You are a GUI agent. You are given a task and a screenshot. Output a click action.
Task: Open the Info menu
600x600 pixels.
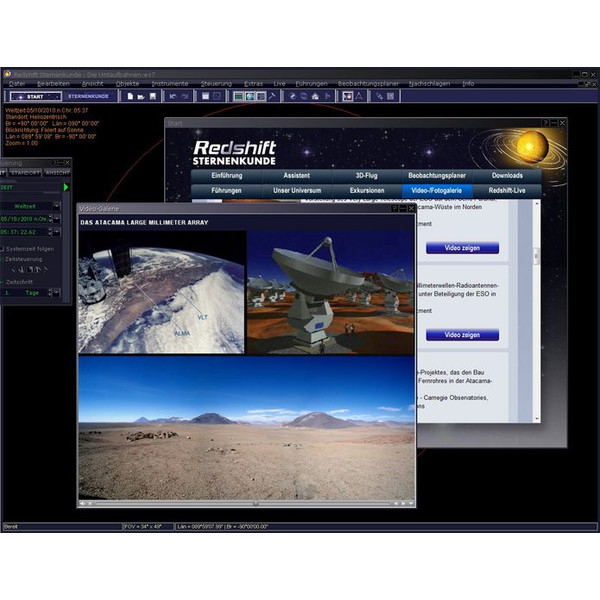(468, 83)
